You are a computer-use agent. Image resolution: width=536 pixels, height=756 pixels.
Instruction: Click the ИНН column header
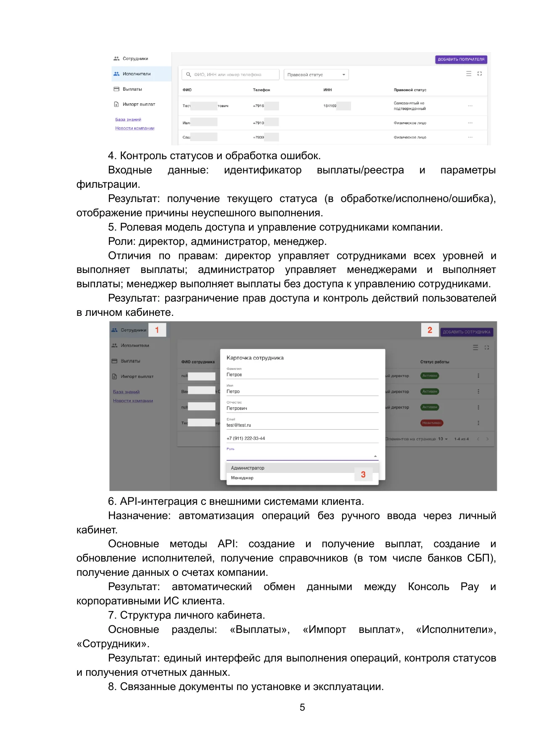(327, 90)
